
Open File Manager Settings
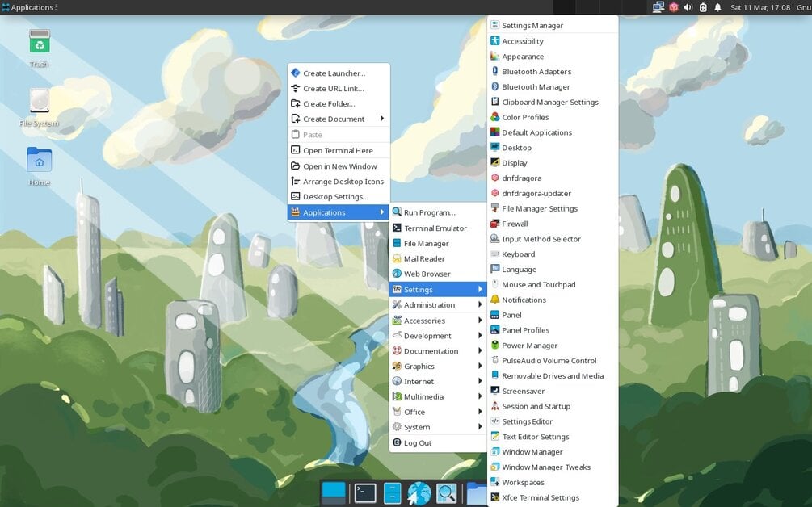pyautogui.click(x=553, y=208)
